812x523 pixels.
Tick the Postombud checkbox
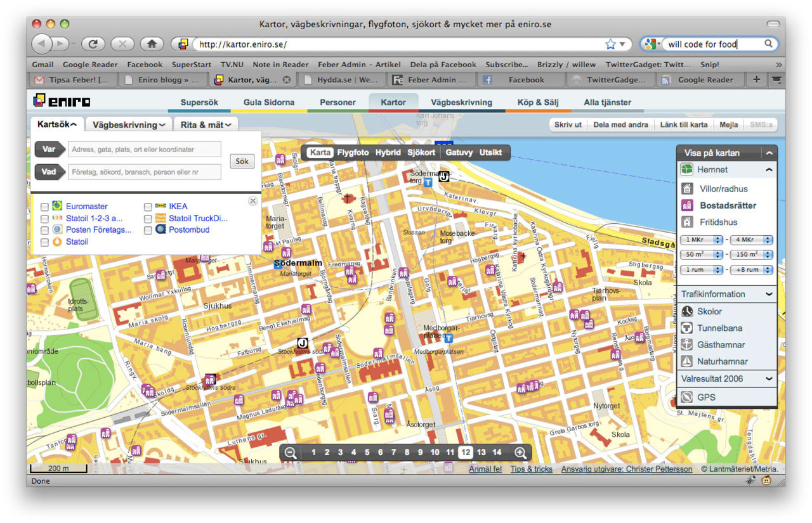pos(148,230)
